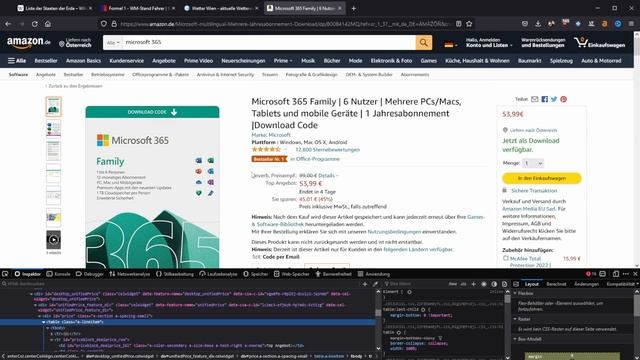The image size is (640, 360).
Task: Add a new node with Inspector plus icon
Action: (x=365, y=284)
